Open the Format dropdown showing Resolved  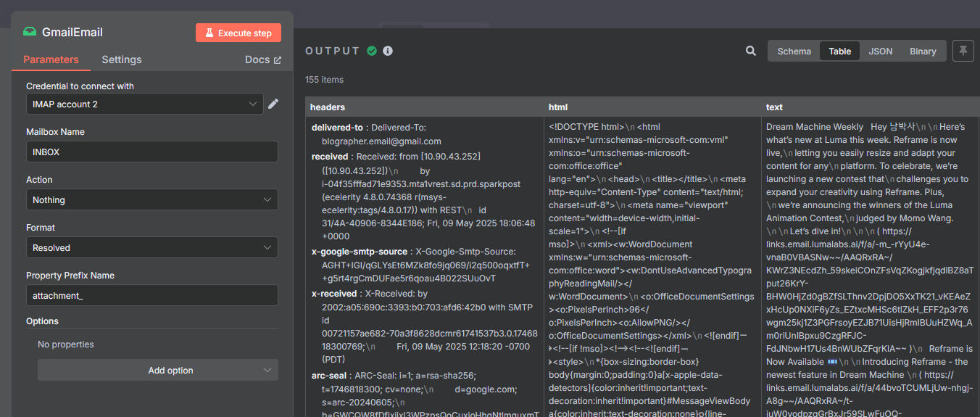pos(152,247)
